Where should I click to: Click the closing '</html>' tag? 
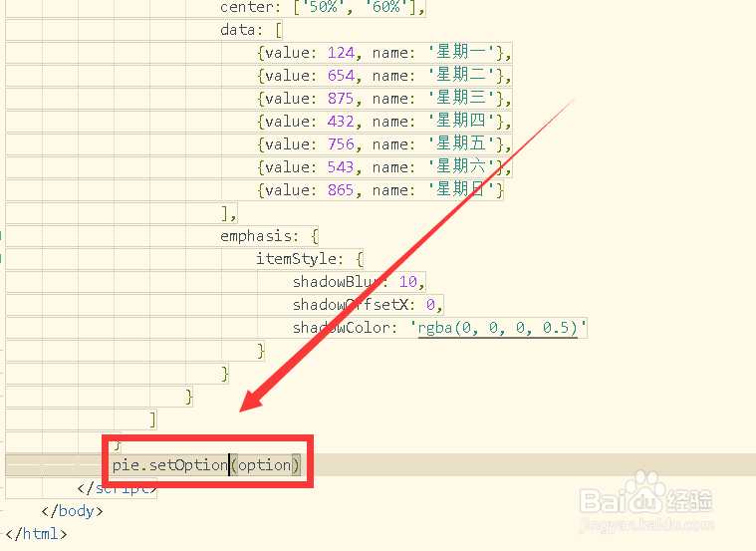click(x=36, y=534)
